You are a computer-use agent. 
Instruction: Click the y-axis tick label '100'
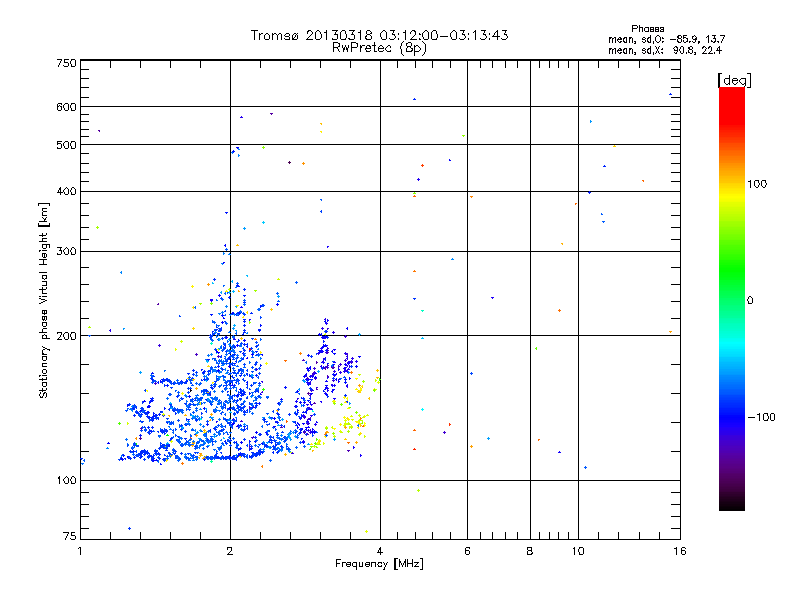(x=66, y=481)
